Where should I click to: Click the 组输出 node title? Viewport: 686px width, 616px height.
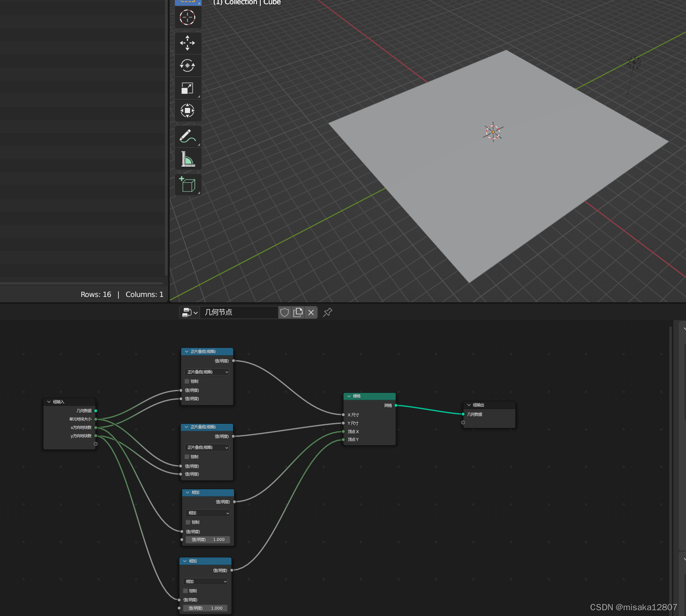point(479,405)
